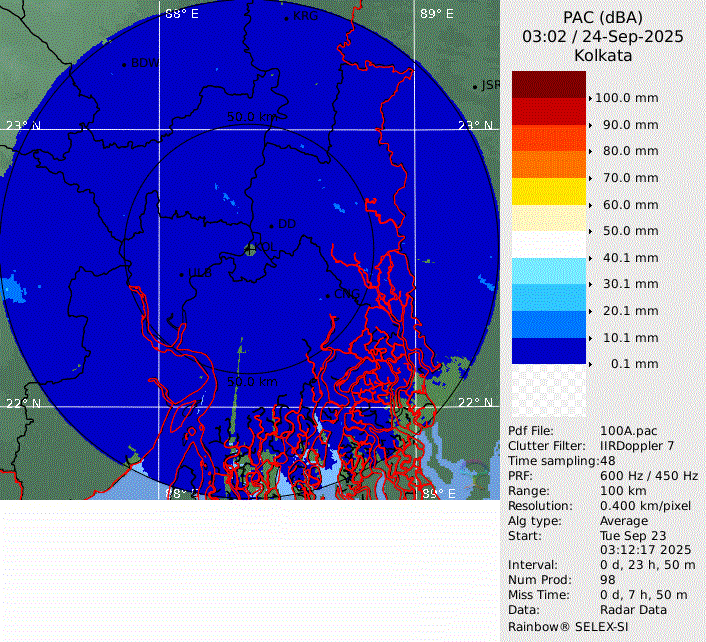Click the JSR station dot
706x642 pixels.
[x=475, y=87]
